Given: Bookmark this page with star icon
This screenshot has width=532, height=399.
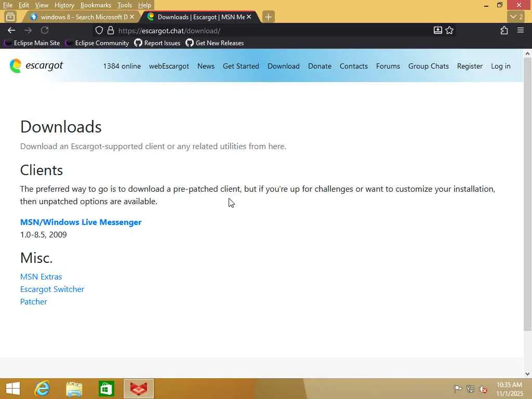Looking at the screenshot, I should point(449,30).
